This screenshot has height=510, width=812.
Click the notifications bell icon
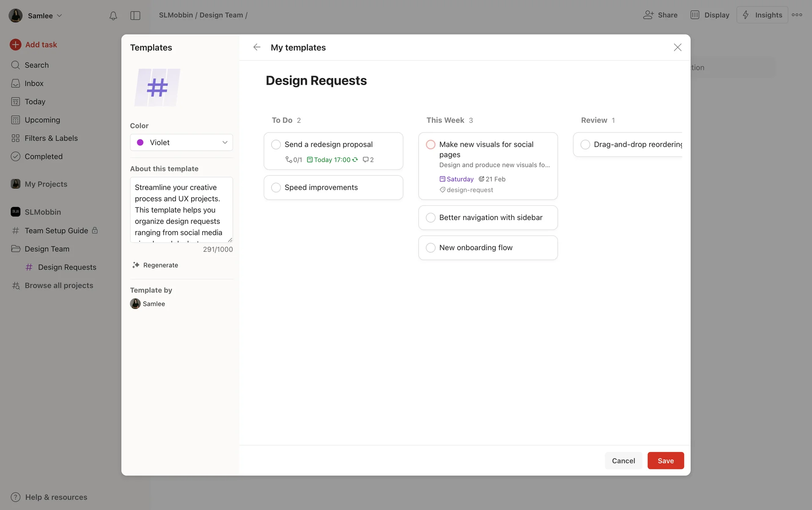click(x=113, y=16)
